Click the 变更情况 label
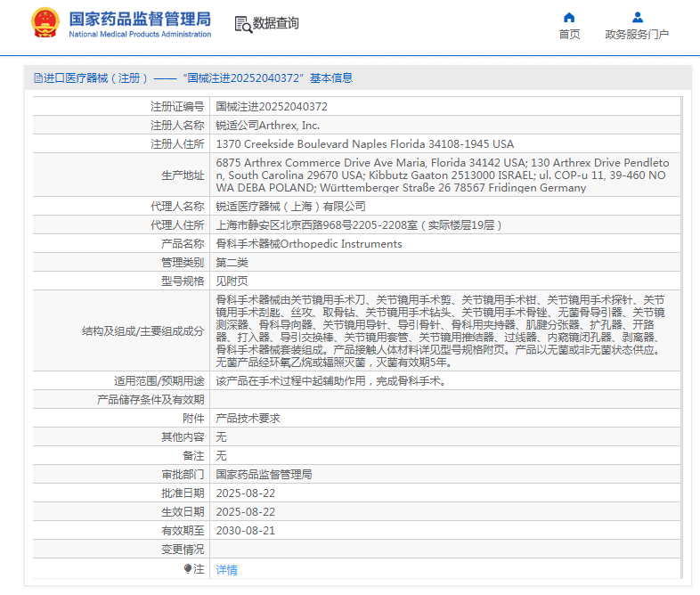The image size is (700, 595). pyautogui.click(x=183, y=550)
